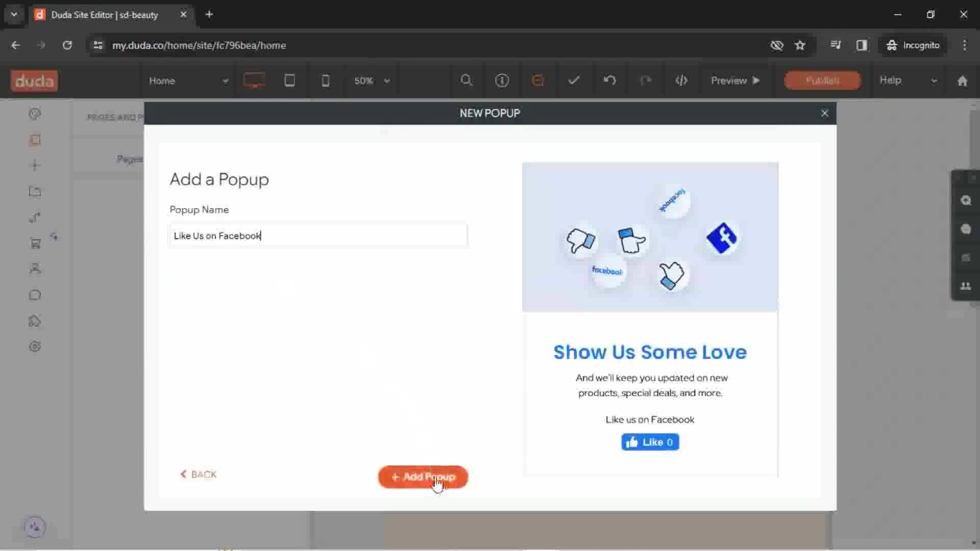Click the eye-off tracking protection icon
980x551 pixels.
click(777, 45)
